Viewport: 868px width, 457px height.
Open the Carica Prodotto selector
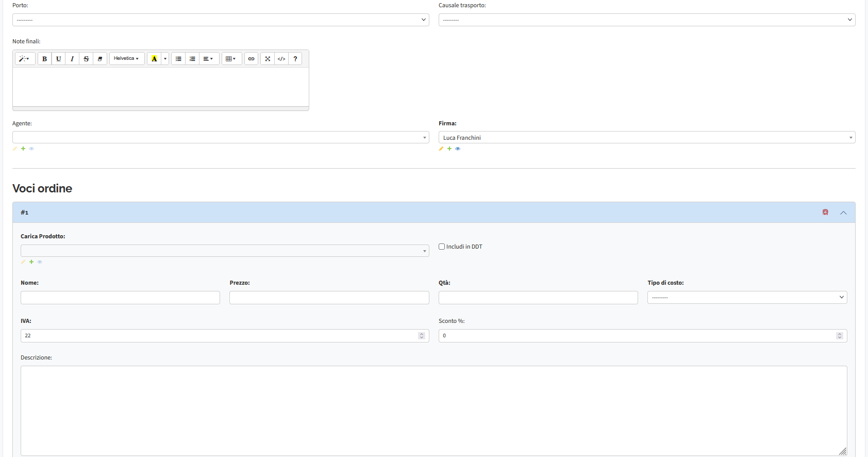[225, 251]
